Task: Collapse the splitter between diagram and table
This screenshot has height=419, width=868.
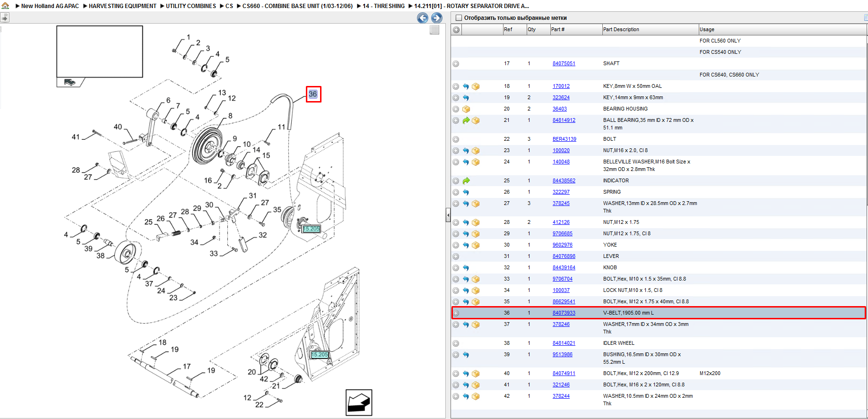Action: click(x=448, y=215)
